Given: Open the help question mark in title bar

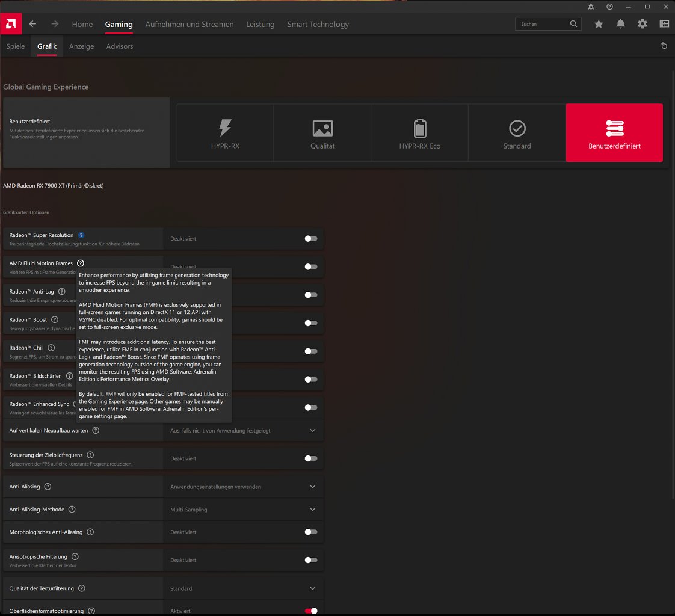Looking at the screenshot, I should pos(609,7).
